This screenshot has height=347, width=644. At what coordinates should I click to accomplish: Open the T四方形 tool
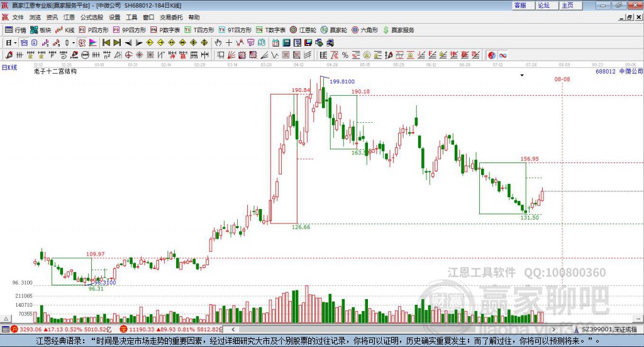click(x=199, y=30)
